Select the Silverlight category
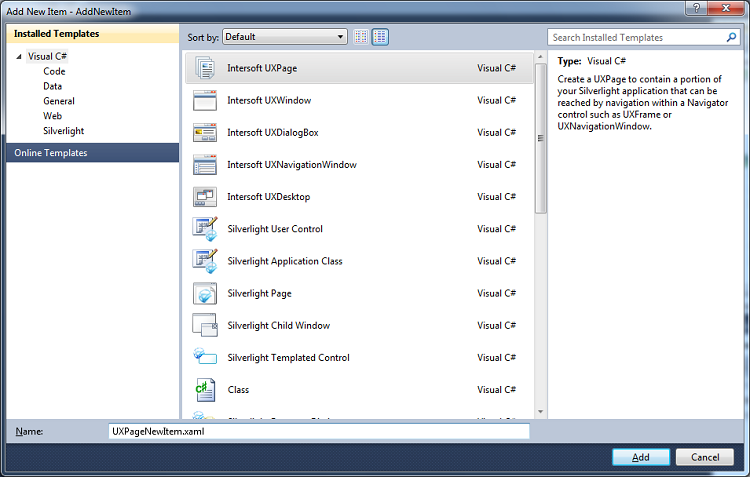Image resolution: width=750 pixels, height=477 pixels. (x=64, y=131)
